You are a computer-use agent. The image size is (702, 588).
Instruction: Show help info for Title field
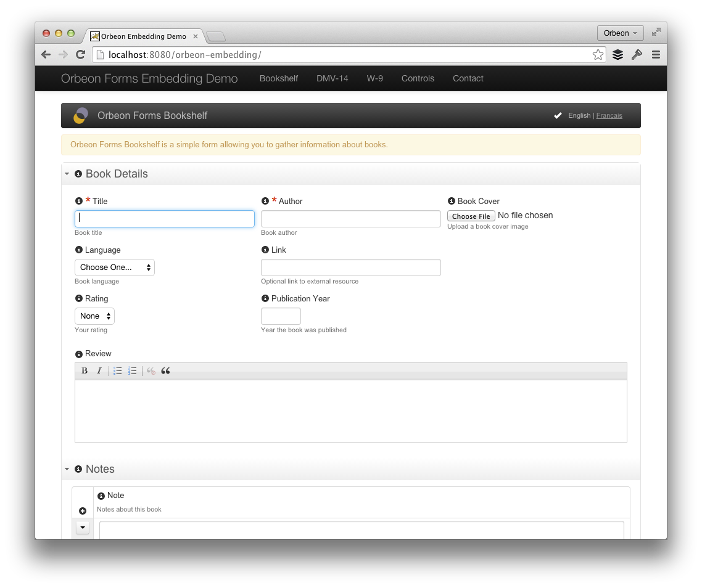pos(79,201)
